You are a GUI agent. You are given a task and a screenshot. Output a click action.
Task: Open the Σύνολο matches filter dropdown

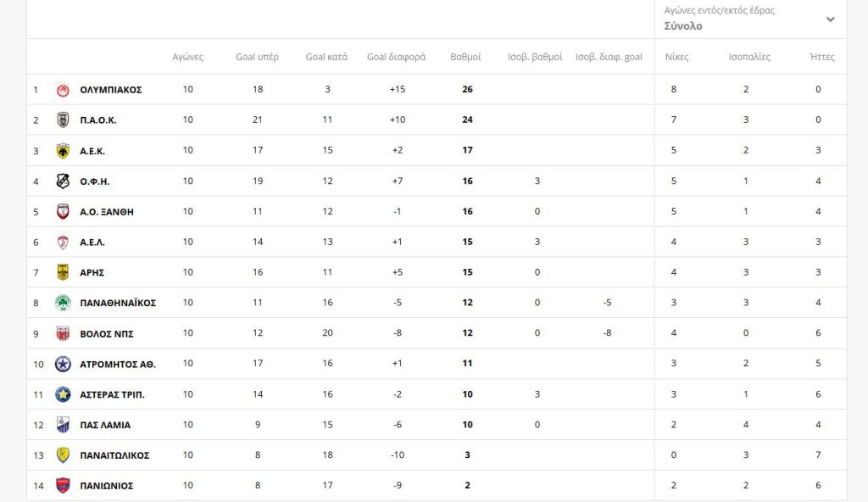tap(683, 26)
